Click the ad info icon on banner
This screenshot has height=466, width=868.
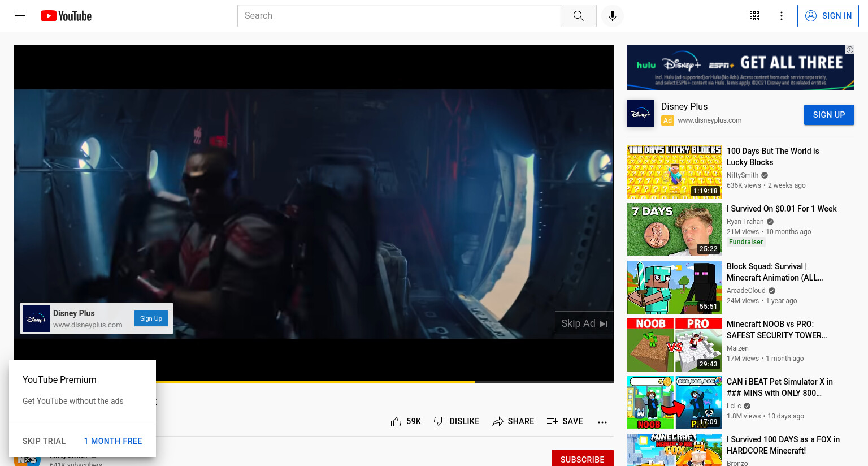[850, 50]
